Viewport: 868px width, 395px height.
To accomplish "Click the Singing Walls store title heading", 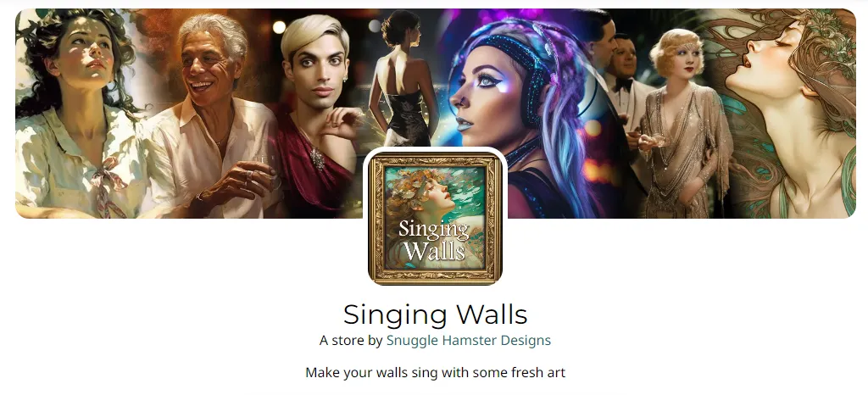I will [x=435, y=314].
